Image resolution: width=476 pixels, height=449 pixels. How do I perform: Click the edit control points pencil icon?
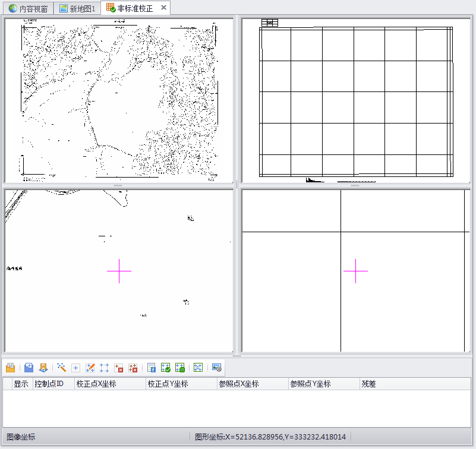pyautogui.click(x=90, y=368)
